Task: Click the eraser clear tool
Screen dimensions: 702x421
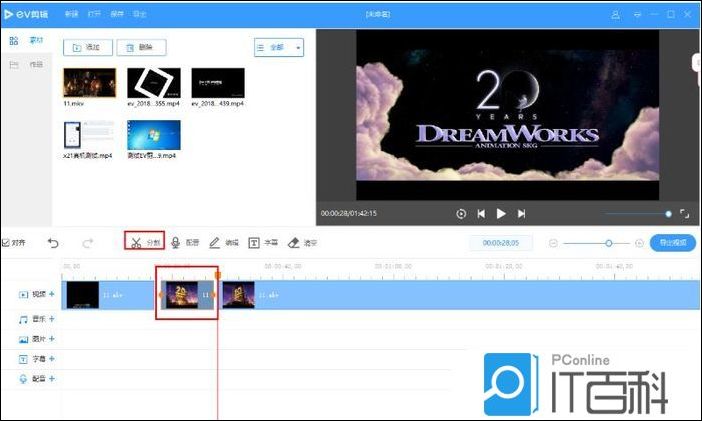Action: [x=302, y=242]
